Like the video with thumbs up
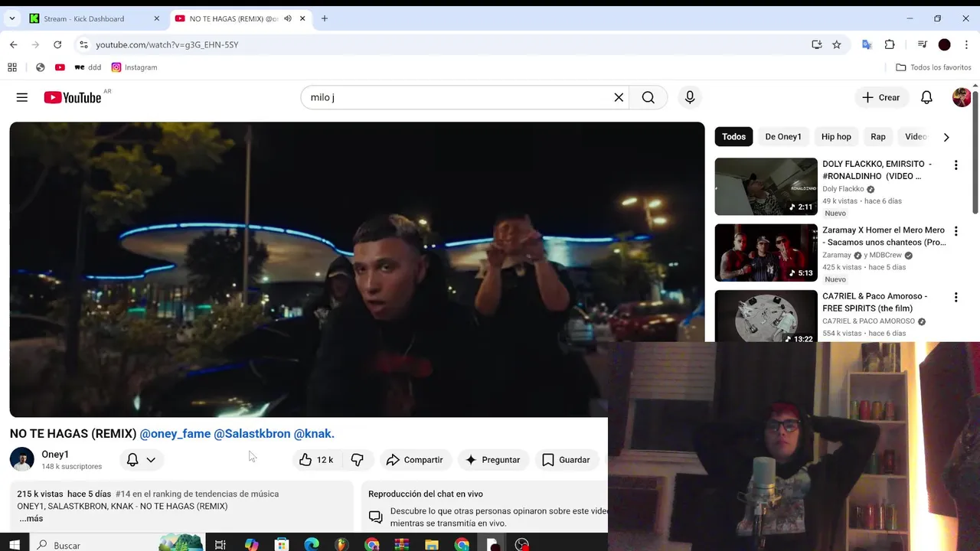The width and height of the screenshot is (980, 551). click(x=316, y=460)
